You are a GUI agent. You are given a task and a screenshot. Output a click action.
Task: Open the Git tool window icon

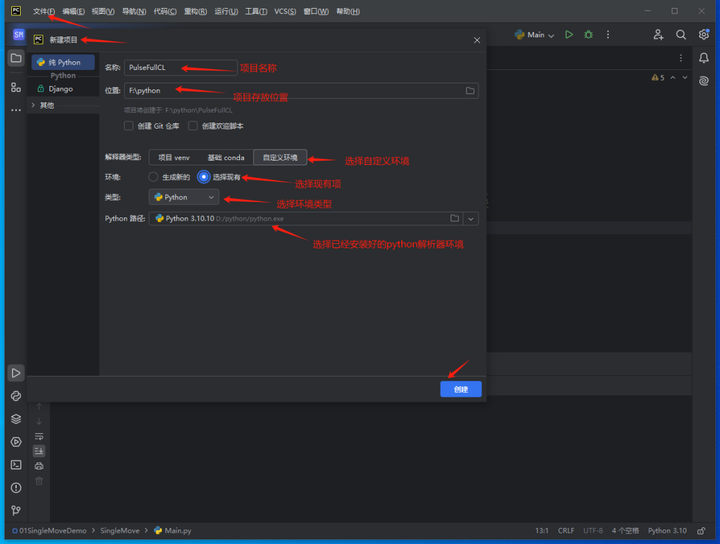pos(16,510)
